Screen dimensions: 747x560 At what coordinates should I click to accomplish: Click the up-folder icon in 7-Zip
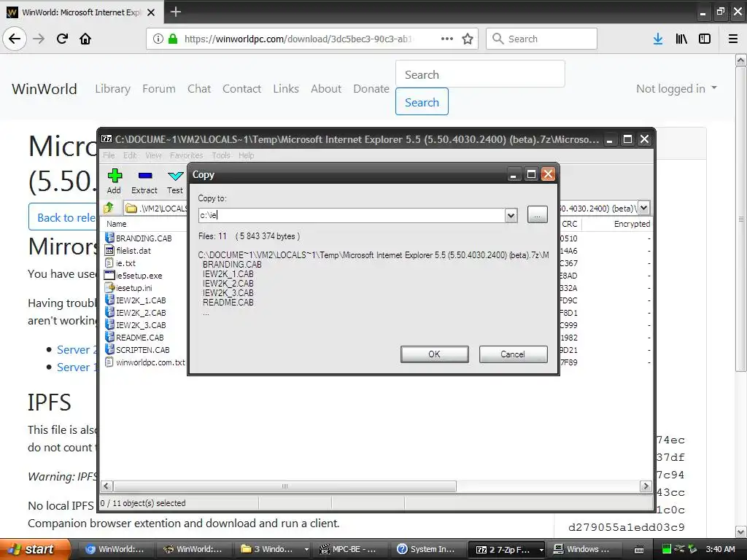click(x=109, y=208)
